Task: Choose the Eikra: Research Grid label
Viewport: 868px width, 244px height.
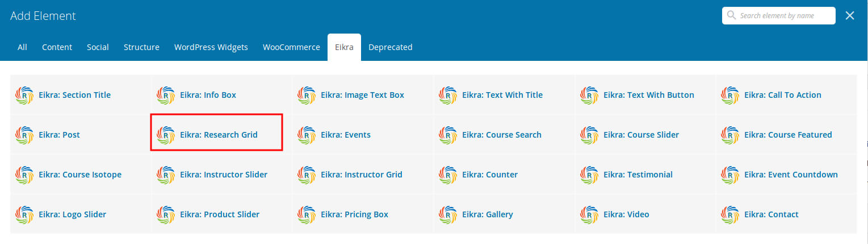Action: [x=219, y=135]
